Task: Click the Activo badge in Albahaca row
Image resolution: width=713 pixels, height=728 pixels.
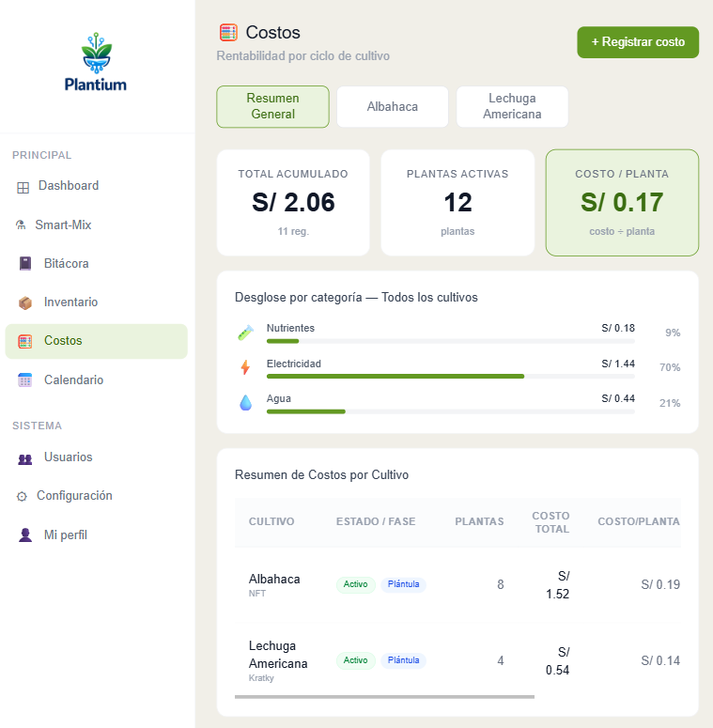Action: click(356, 584)
